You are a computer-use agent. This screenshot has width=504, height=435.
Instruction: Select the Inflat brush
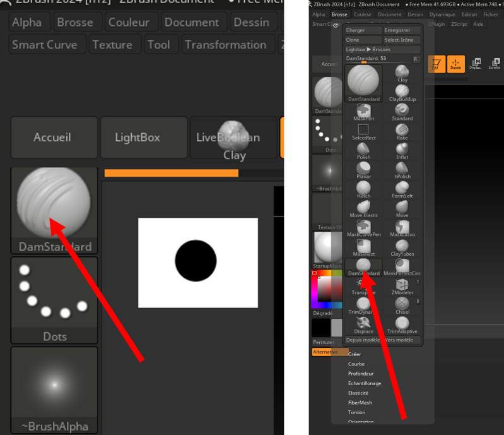pyautogui.click(x=402, y=151)
